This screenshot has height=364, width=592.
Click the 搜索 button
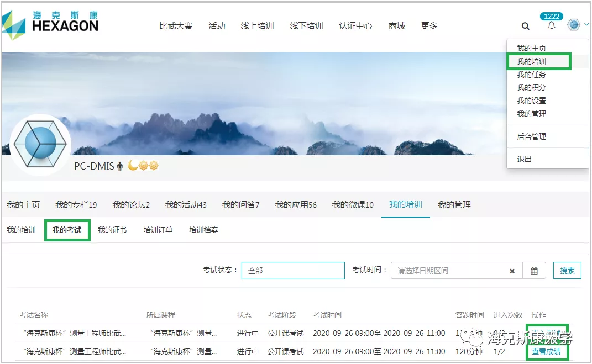click(567, 271)
